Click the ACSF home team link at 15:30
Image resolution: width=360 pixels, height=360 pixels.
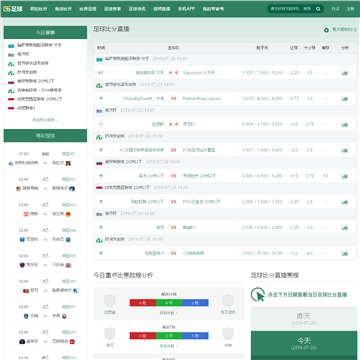coord(142,150)
